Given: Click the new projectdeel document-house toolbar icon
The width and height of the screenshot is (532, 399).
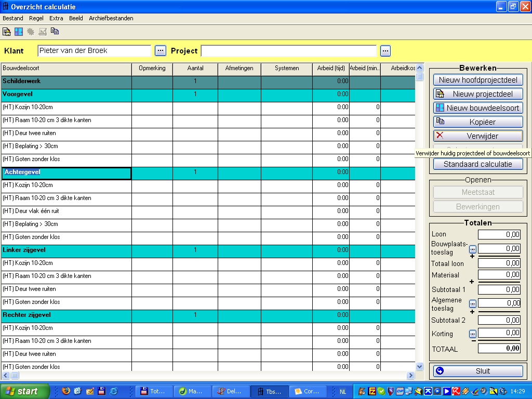Looking at the screenshot, I should click(x=6, y=32).
